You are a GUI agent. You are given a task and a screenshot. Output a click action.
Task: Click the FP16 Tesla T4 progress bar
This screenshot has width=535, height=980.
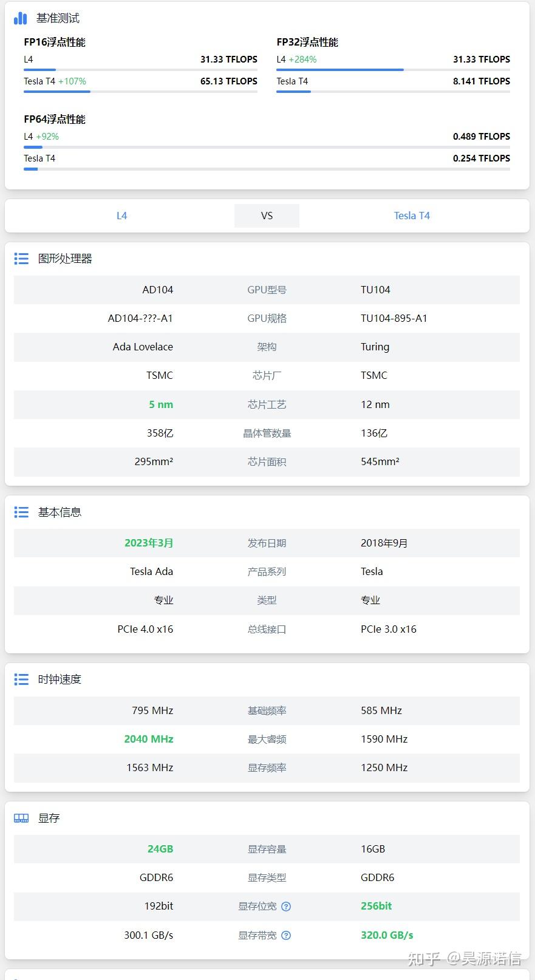click(56, 92)
